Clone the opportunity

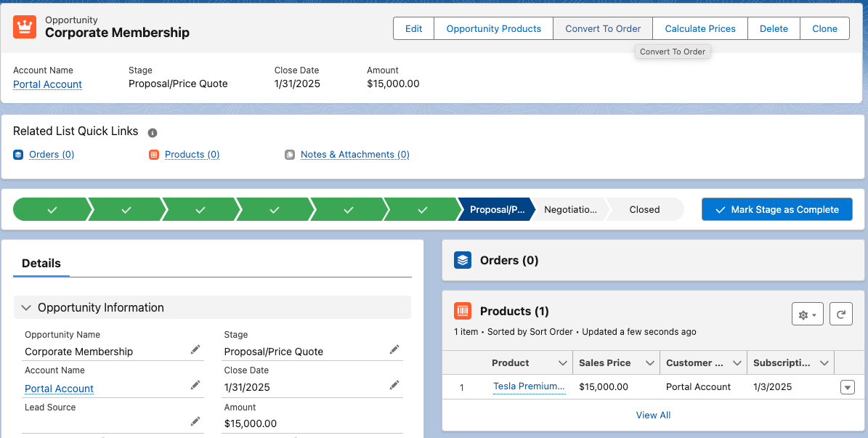[x=825, y=29]
